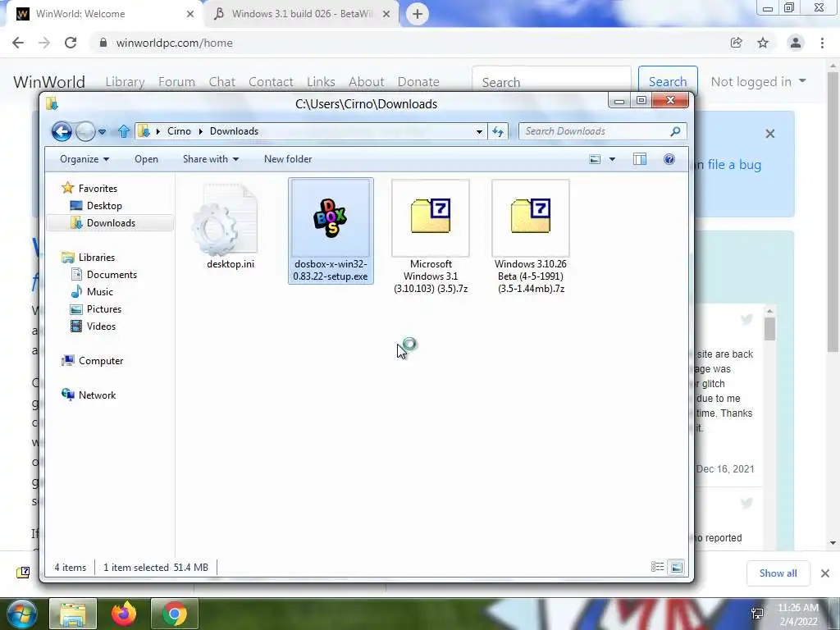The image size is (840, 630).
Task: Select Desktop in Favorites
Action: [104, 206]
